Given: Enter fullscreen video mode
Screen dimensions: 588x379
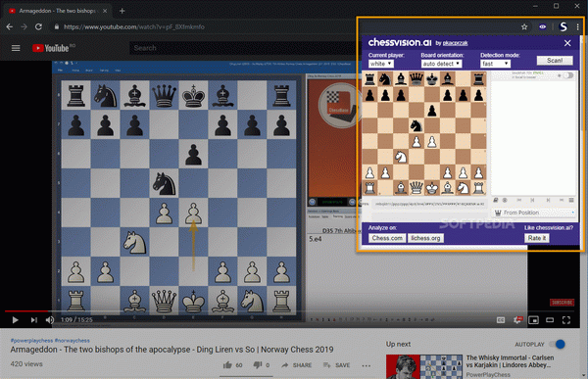Looking at the screenshot, I should tap(566, 320).
